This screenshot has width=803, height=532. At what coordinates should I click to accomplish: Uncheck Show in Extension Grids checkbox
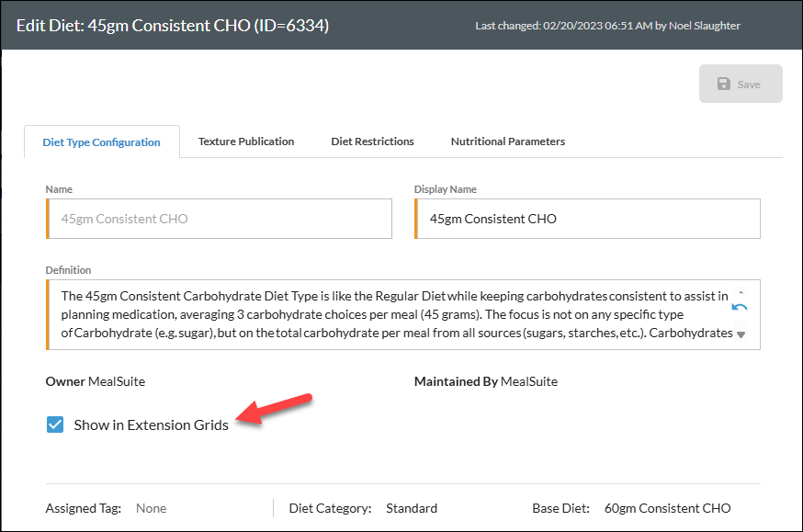(x=55, y=424)
